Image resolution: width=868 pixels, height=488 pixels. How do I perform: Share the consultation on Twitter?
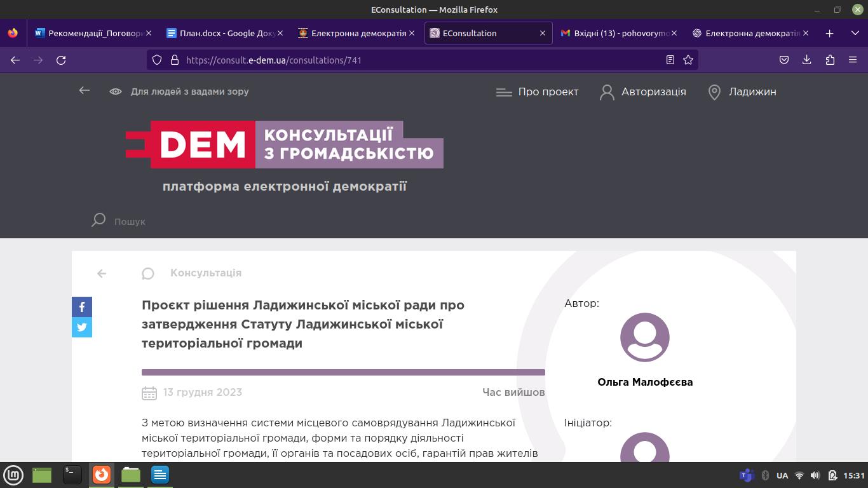click(x=82, y=327)
